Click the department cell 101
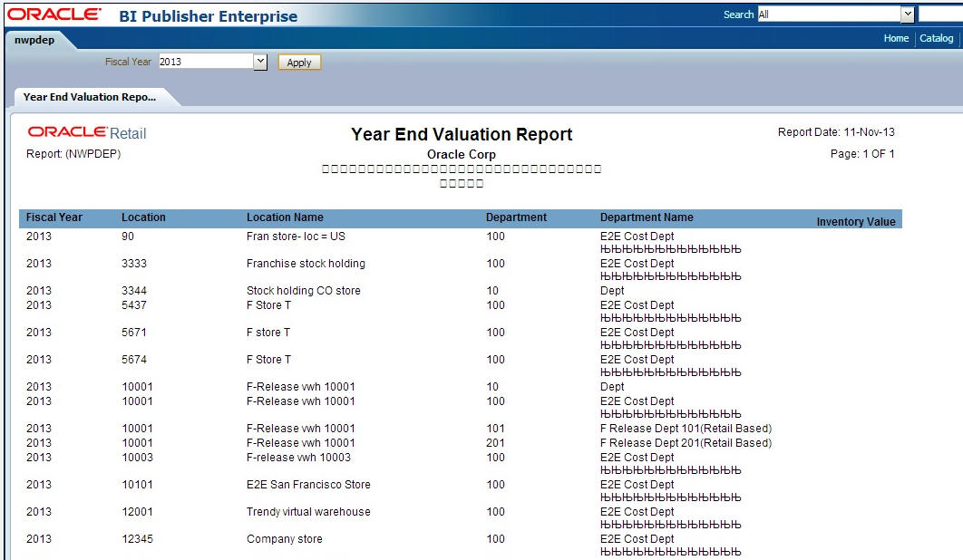 point(495,428)
